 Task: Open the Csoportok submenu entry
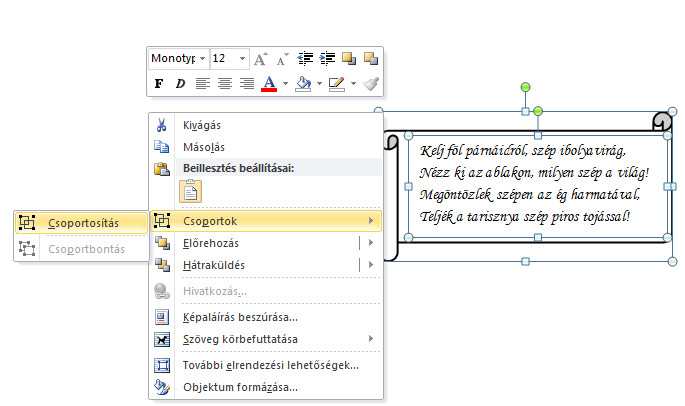266,221
